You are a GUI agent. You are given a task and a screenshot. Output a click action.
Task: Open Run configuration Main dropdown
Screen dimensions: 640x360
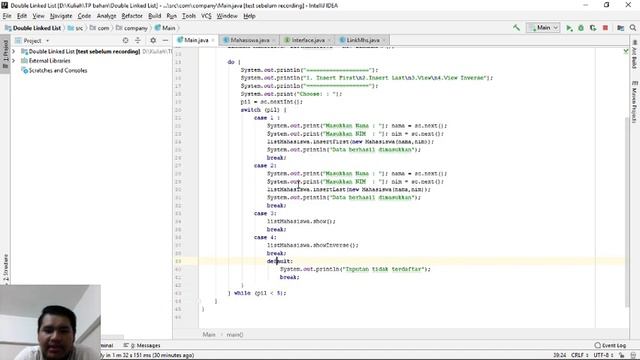(x=543, y=28)
